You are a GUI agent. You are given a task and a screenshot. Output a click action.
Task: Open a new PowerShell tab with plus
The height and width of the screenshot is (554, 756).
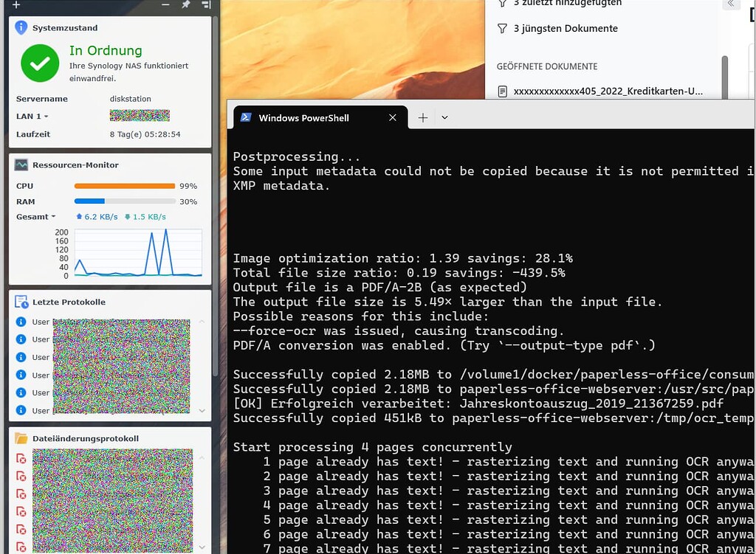coord(423,117)
